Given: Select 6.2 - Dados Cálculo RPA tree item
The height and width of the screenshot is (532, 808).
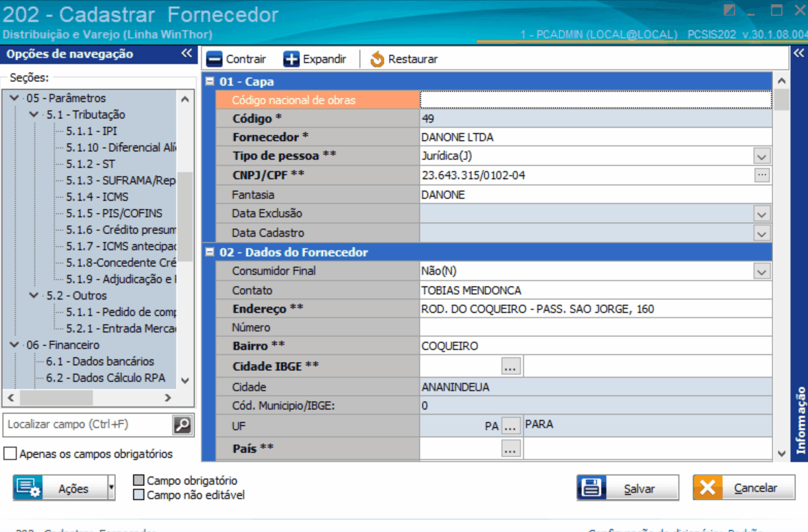Looking at the screenshot, I should tap(106, 378).
